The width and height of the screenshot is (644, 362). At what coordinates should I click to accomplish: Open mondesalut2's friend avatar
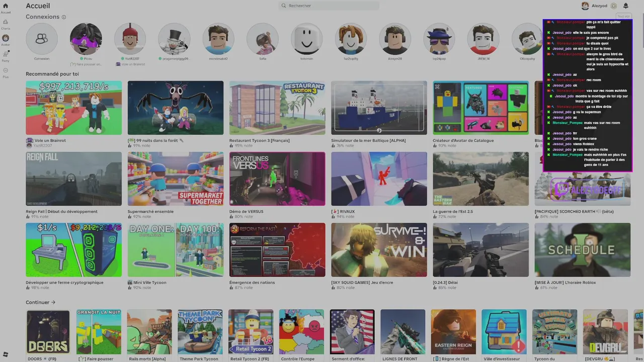click(218, 39)
